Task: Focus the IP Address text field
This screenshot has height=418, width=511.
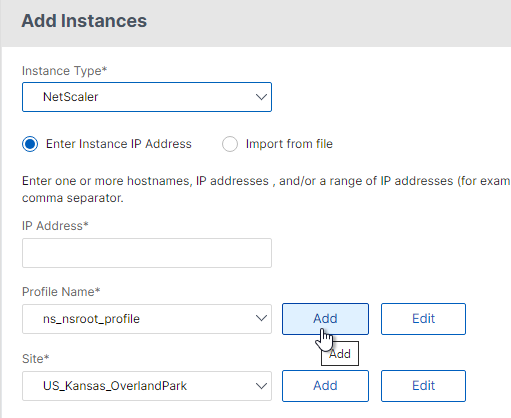Action: 147,253
